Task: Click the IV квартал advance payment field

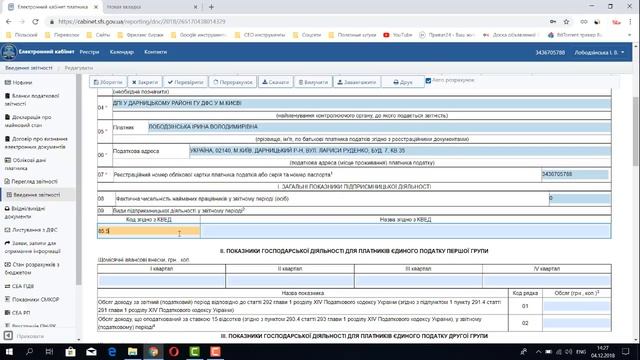Action: 547,280
